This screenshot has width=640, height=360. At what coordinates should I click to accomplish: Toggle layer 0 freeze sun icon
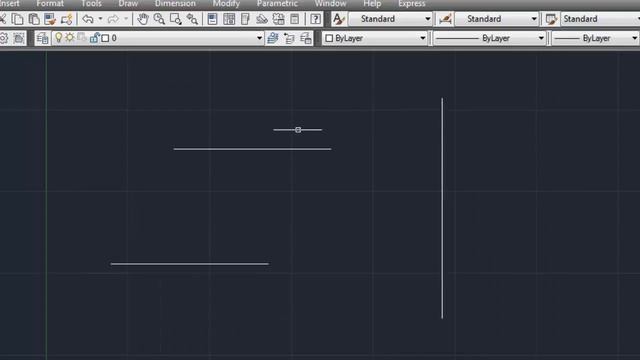pyautogui.click(x=70, y=38)
